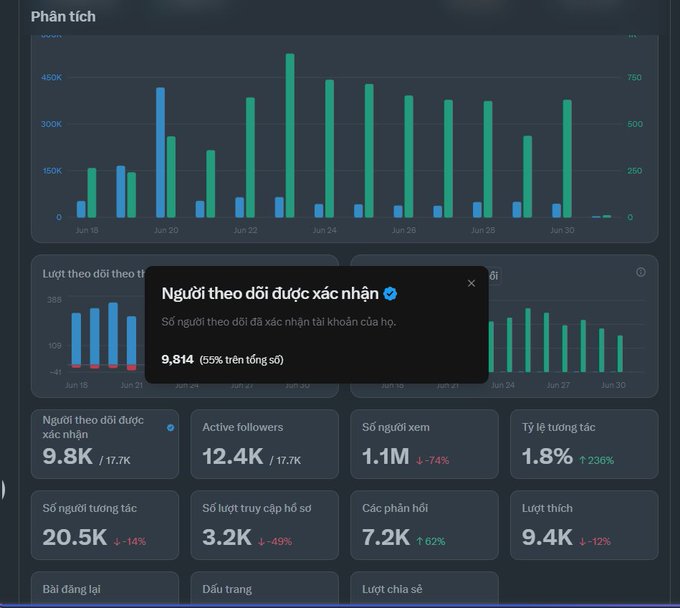Click the 3.2K profile visits value
This screenshot has width=680, height=608.
[x=227, y=537]
